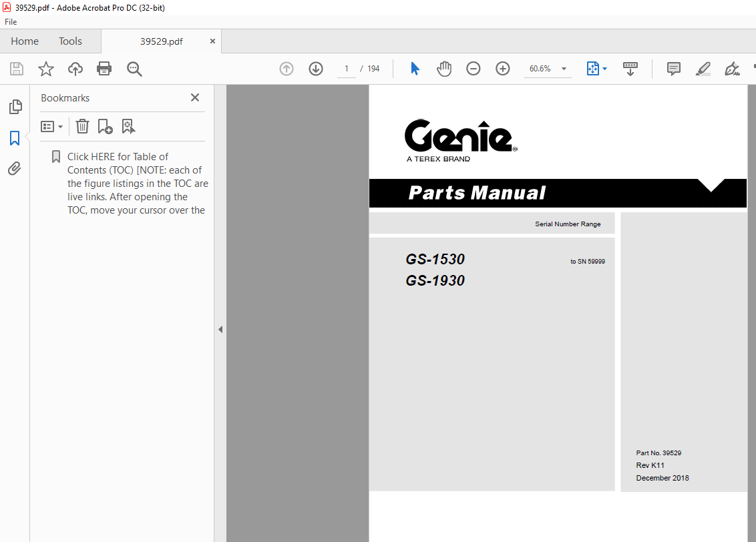Close the Bookmarks panel
The image size is (756, 542).
(195, 98)
